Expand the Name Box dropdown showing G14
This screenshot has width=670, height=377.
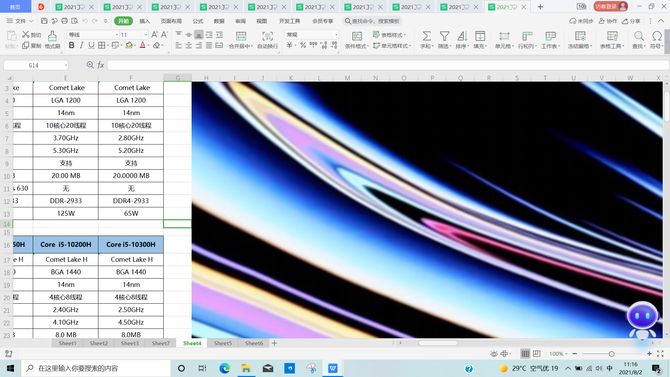66,65
